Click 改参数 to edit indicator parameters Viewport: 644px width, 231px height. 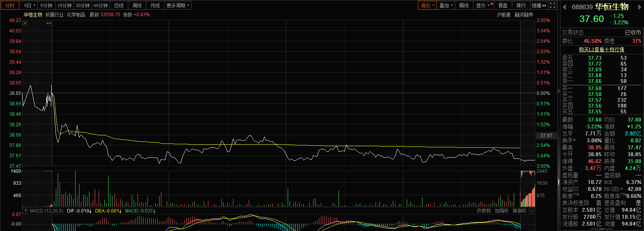[x=484, y=211]
